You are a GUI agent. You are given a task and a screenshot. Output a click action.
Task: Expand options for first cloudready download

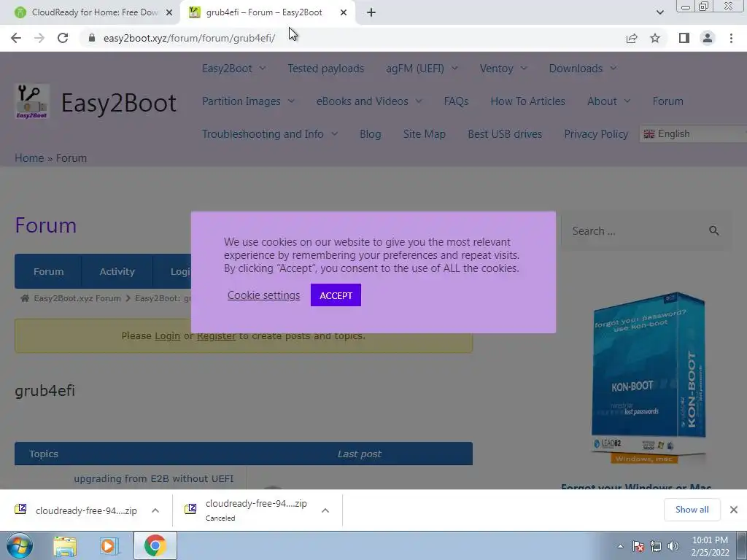155,510
